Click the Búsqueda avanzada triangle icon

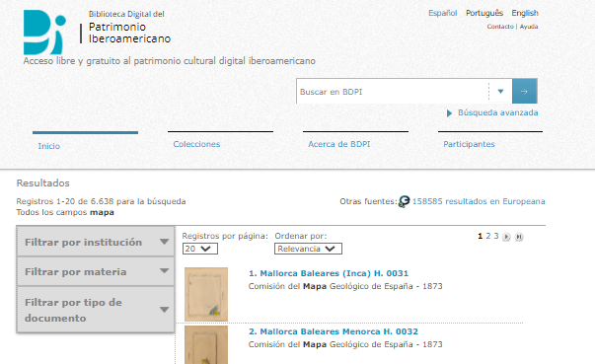tap(449, 113)
